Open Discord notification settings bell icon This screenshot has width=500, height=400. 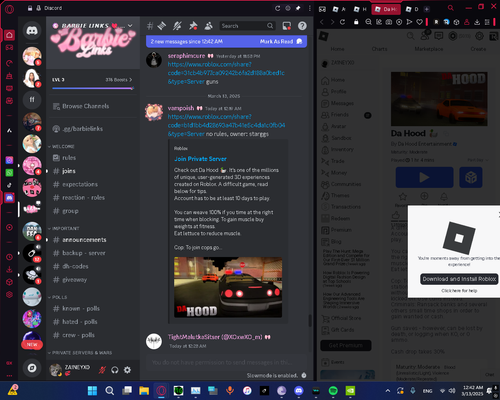[x=177, y=26]
